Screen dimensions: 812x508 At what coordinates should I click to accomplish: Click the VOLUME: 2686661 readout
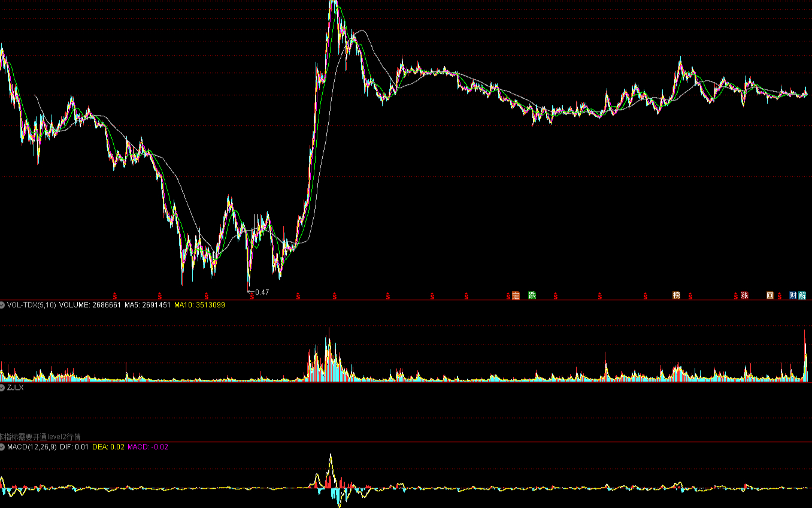[x=90, y=305]
